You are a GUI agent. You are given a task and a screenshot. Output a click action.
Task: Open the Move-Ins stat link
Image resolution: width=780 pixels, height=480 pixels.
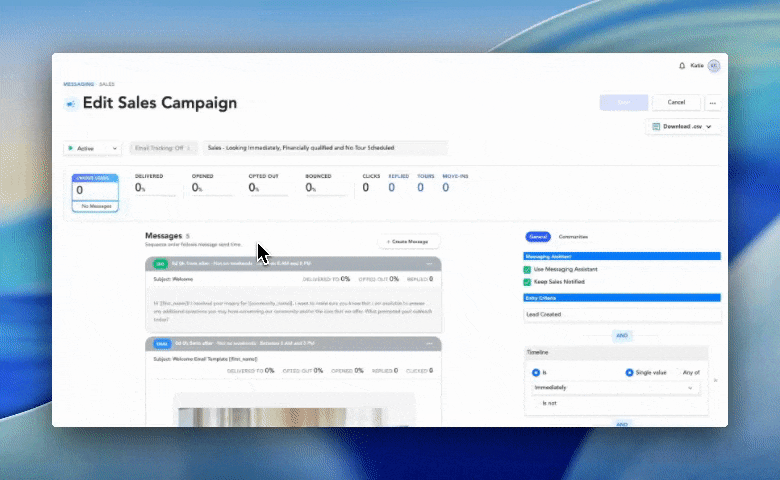tap(455, 183)
